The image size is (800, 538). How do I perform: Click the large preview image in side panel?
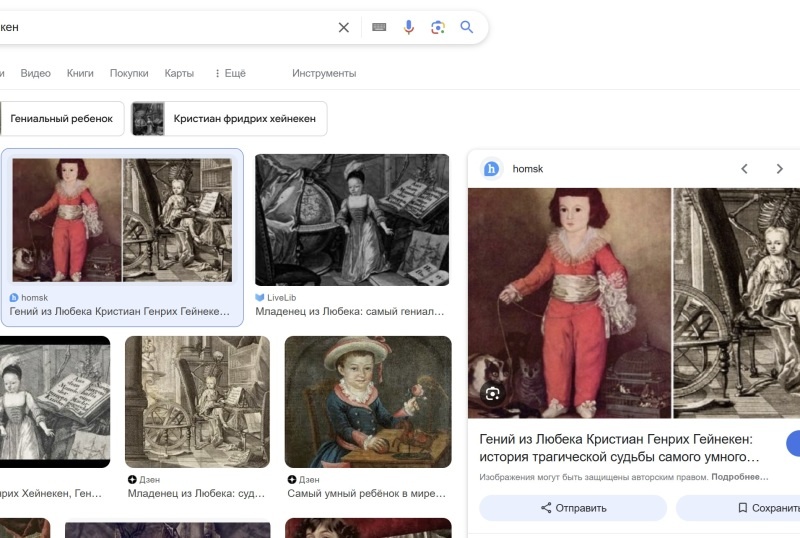(634, 303)
